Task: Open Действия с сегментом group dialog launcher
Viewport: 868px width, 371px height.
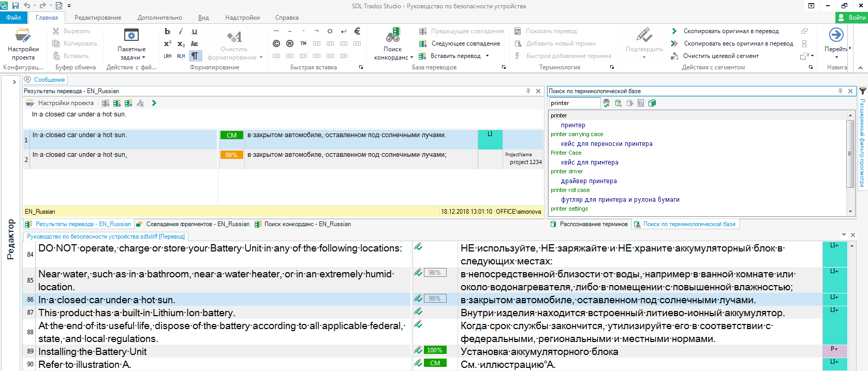Action: 811,67
